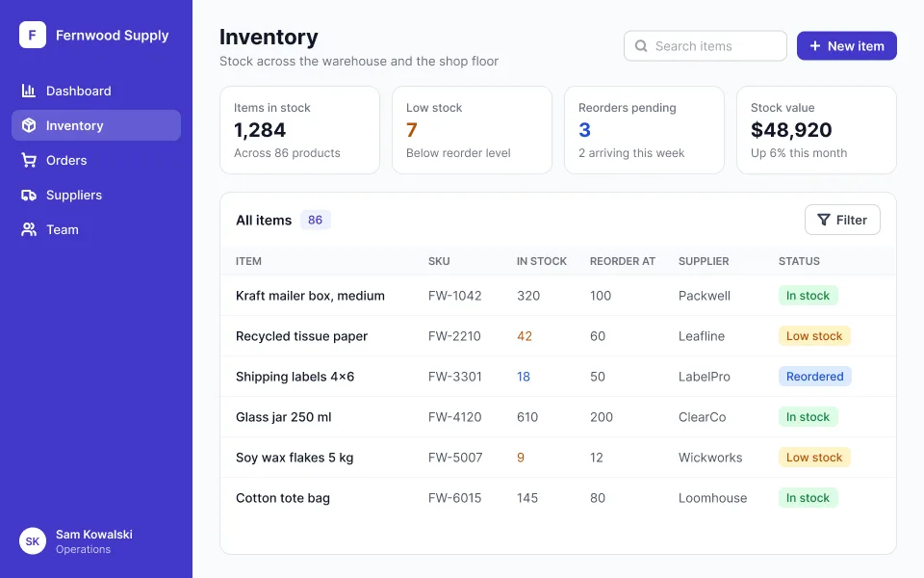
Task: Click the orange stock count 42
Action: [525, 336]
